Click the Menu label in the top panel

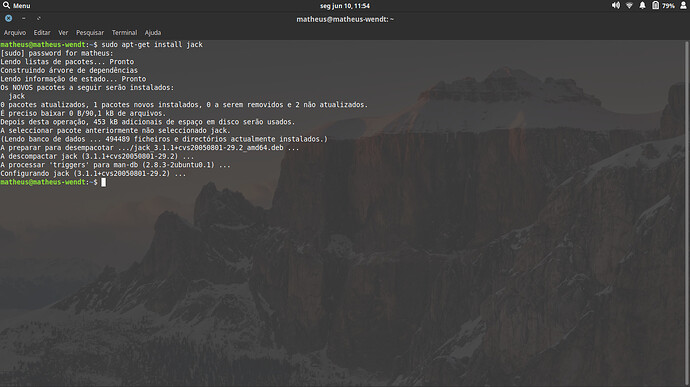point(22,6)
